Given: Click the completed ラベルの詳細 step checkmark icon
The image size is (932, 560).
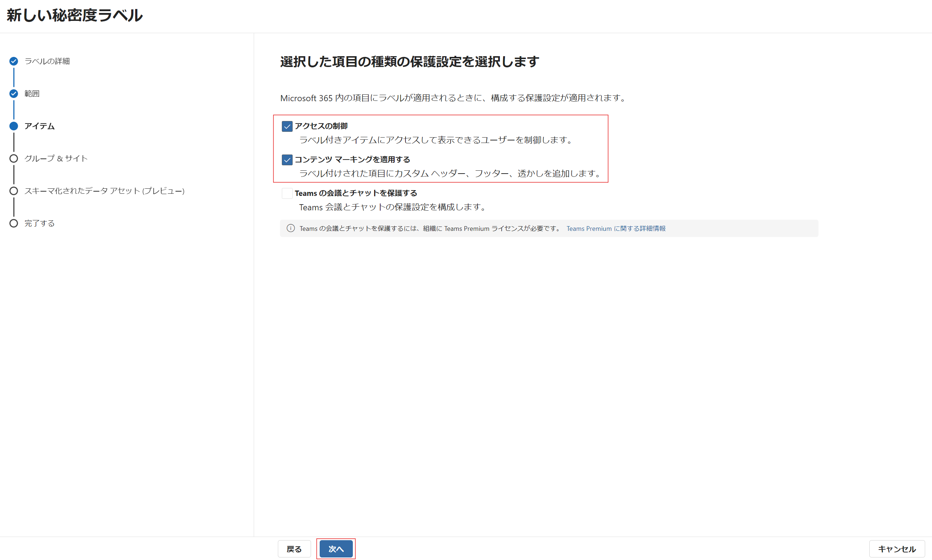Looking at the screenshot, I should pyautogui.click(x=14, y=61).
